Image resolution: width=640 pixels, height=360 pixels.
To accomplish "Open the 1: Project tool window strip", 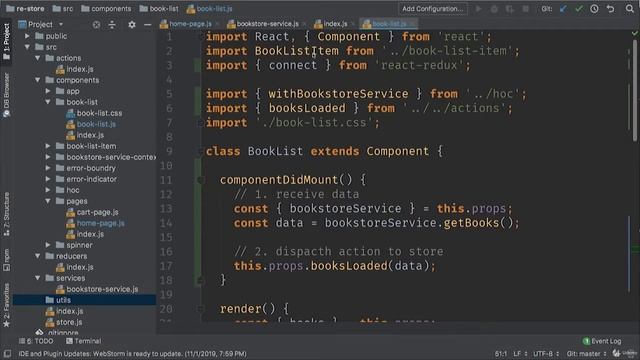I will point(6,42).
